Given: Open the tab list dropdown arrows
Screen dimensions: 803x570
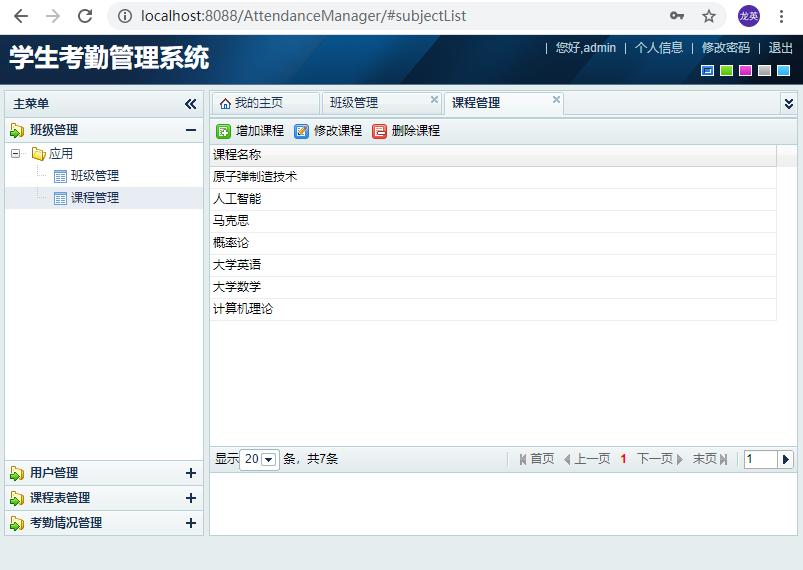Looking at the screenshot, I should pyautogui.click(x=789, y=104).
